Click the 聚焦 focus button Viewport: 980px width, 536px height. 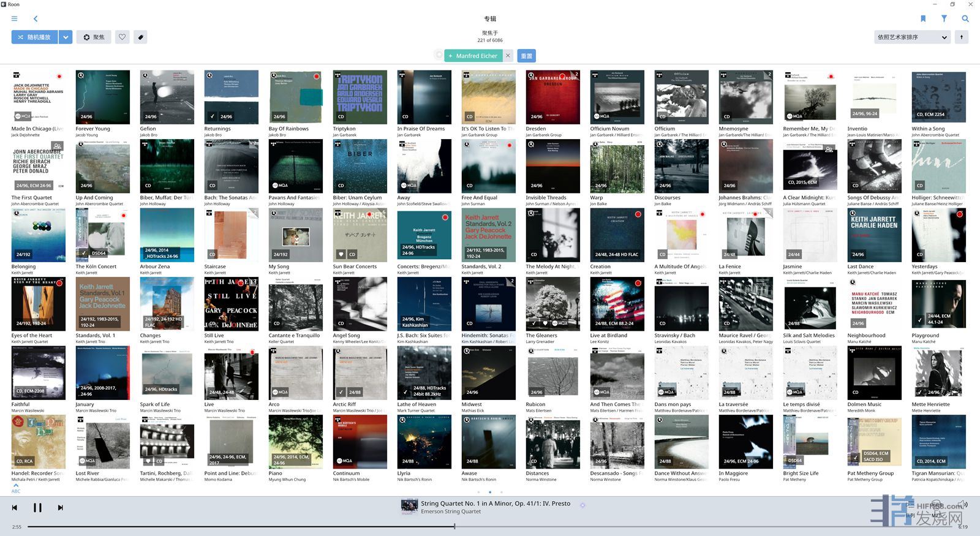click(94, 37)
